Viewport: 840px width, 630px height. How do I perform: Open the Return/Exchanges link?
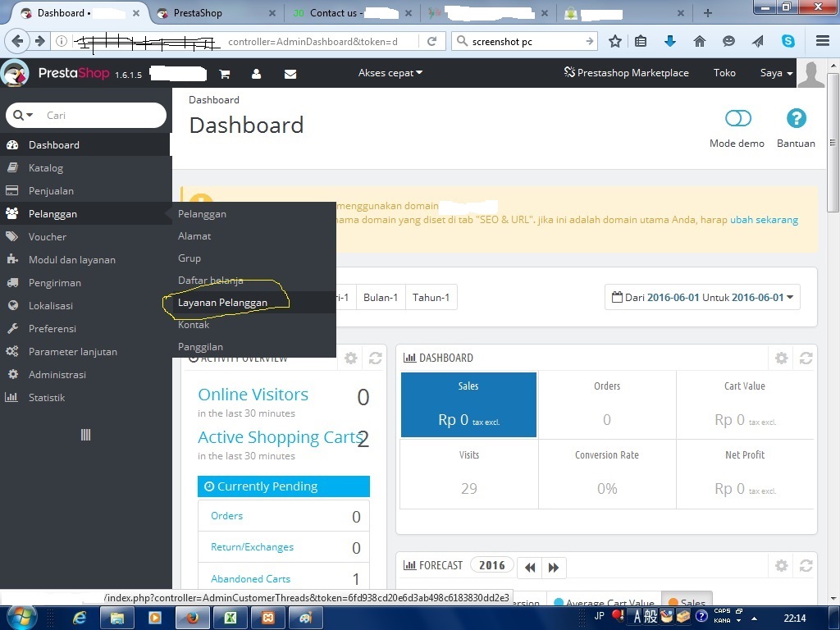(253, 547)
